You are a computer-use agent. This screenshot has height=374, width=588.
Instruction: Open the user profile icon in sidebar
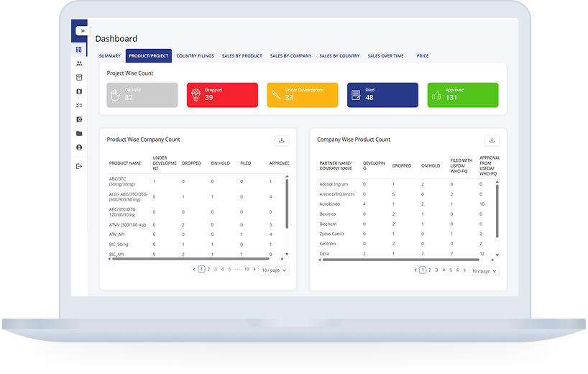79,147
